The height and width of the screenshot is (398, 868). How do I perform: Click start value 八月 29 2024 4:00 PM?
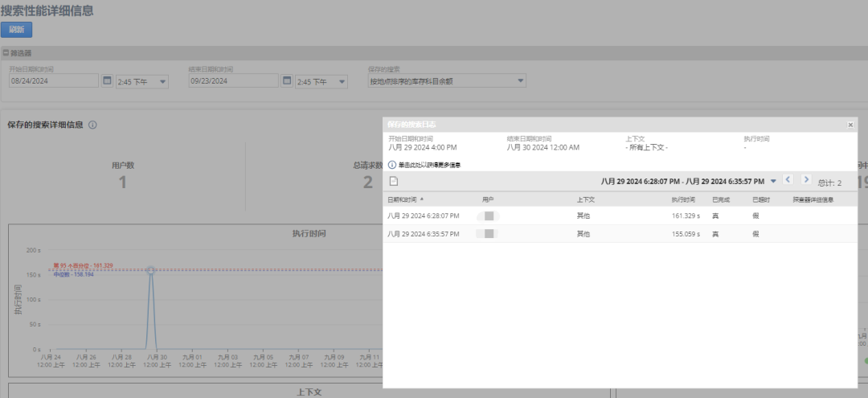click(x=423, y=147)
